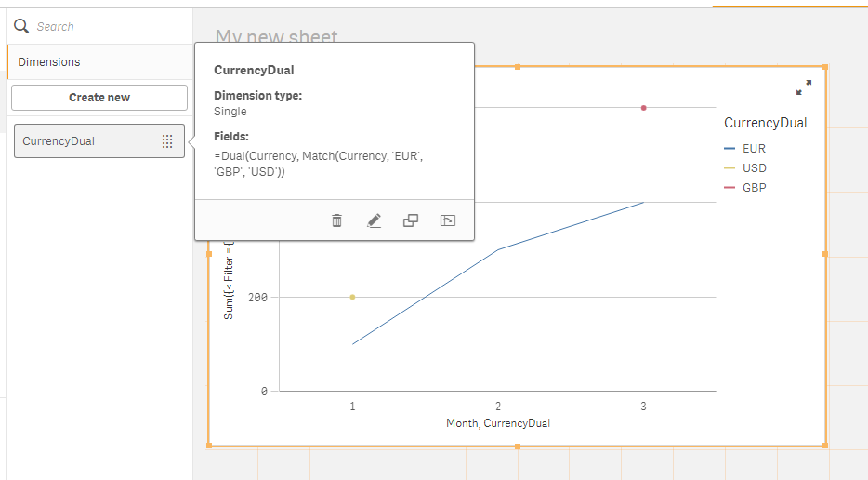
Task: Click the right-middle resize handle of chart
Action: coord(825,254)
